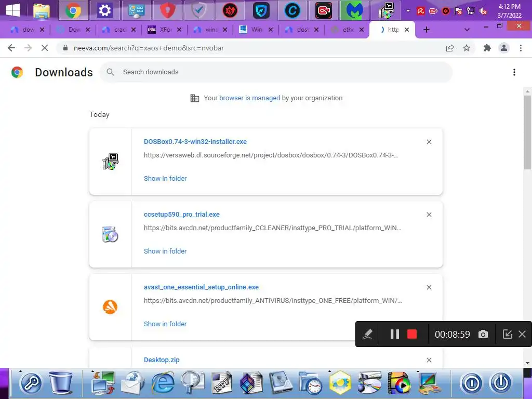Open the Malwarebytes taskbar icon
The image size is (532, 399).
(x=354, y=10)
